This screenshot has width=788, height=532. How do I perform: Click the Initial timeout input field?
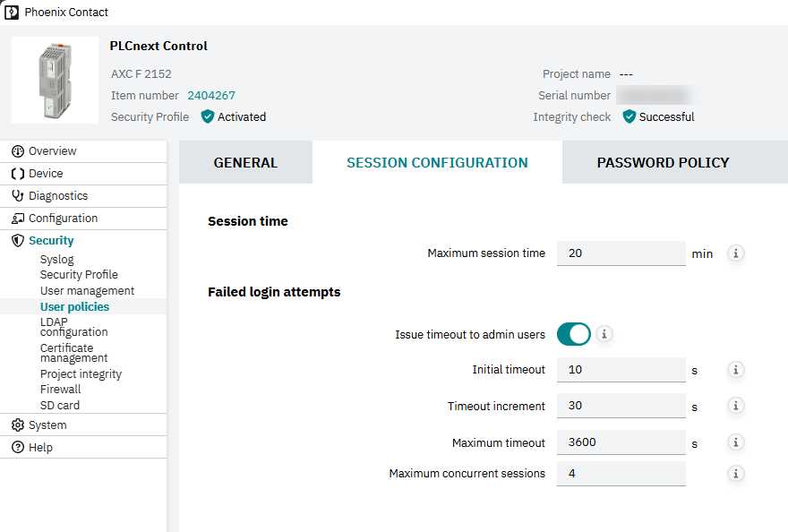pyautogui.click(x=621, y=370)
